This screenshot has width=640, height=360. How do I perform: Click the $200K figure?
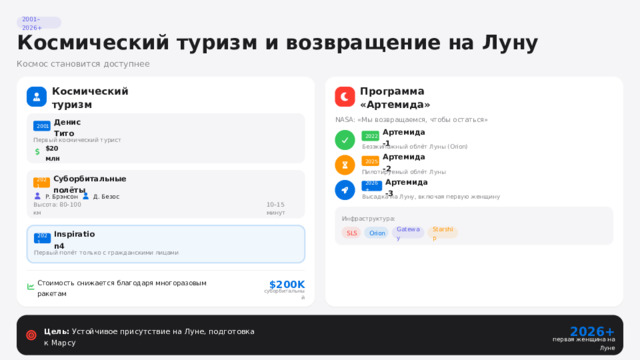click(x=287, y=284)
